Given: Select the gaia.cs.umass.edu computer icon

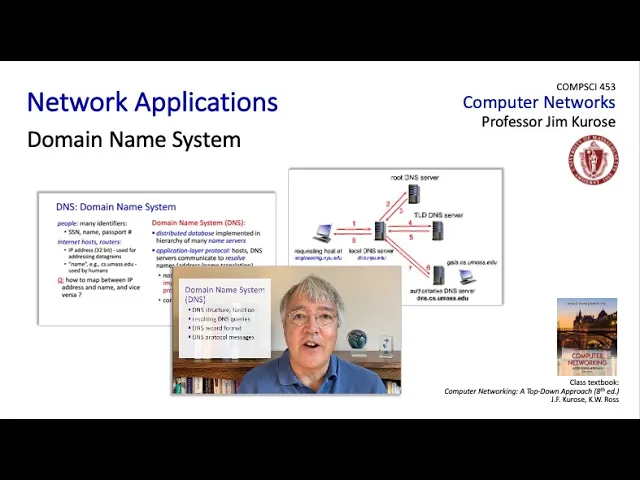Looking at the screenshot, I should (x=468, y=277).
